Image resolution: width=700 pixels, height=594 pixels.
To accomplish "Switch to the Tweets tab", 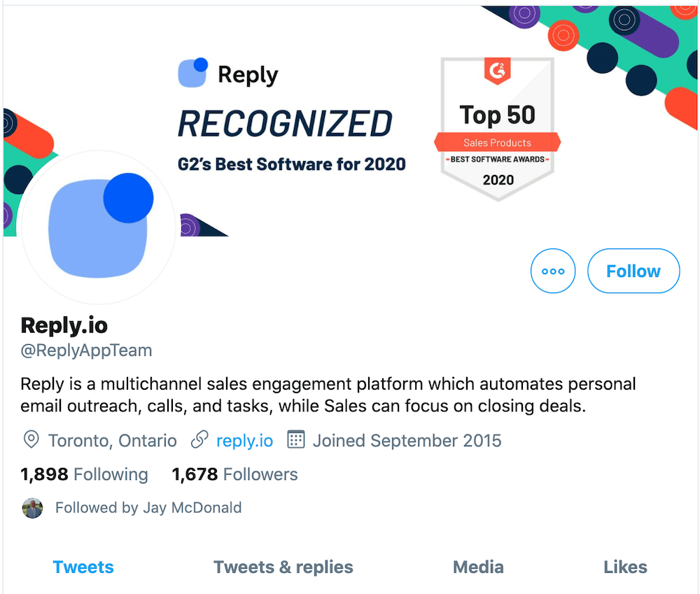I will (83, 567).
